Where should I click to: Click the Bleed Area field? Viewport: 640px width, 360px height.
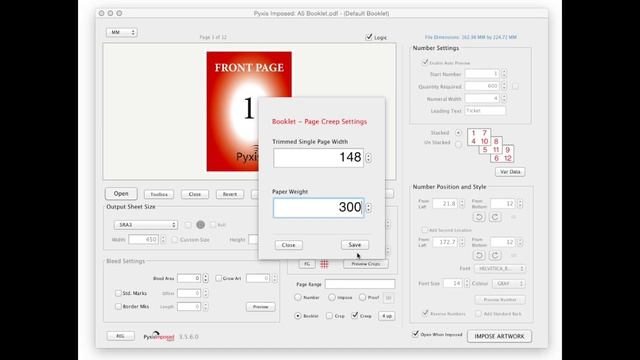189,278
